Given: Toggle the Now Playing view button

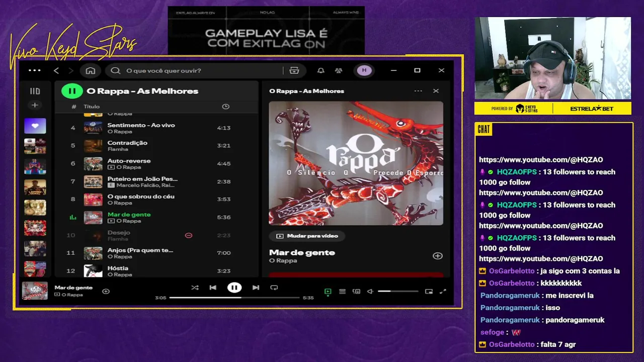Looking at the screenshot, I should (328, 291).
